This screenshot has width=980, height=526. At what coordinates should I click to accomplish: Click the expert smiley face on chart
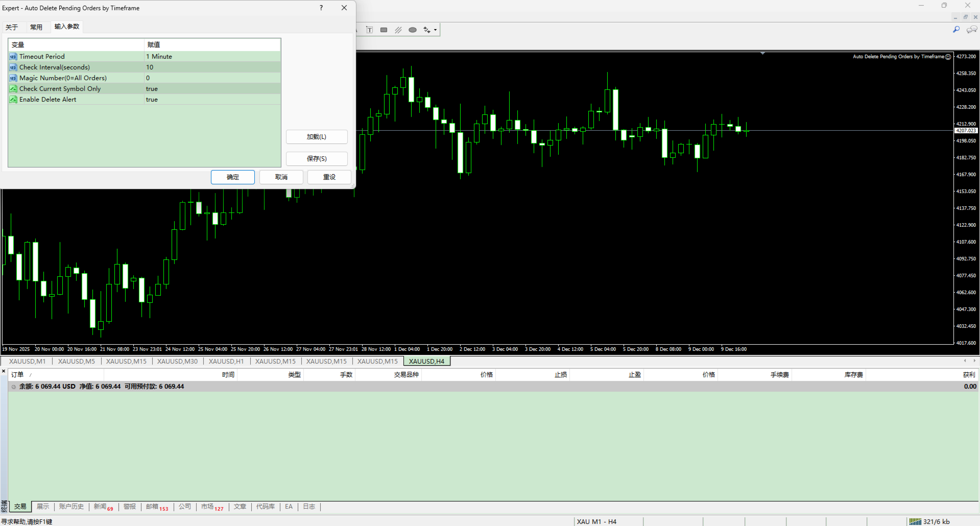(x=948, y=57)
